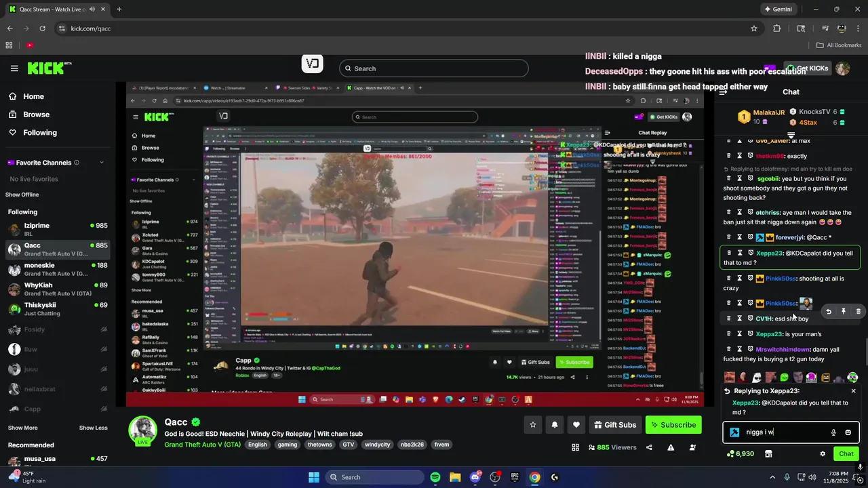Toggle voice input microphone in chat box

click(833, 432)
